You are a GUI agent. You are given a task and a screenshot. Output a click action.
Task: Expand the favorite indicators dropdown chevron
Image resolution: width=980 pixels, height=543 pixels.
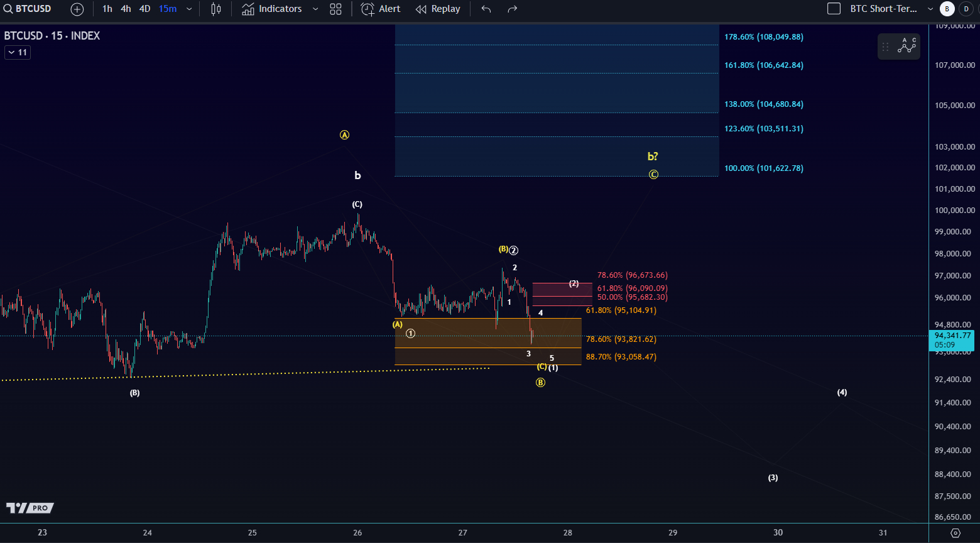[x=315, y=9]
